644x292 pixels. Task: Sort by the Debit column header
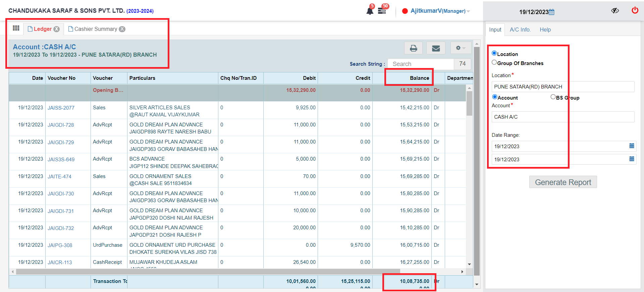pyautogui.click(x=290, y=78)
